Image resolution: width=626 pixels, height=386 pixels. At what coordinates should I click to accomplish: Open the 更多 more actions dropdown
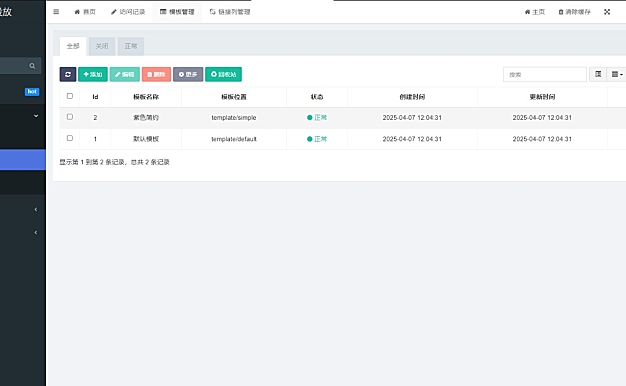[188, 74]
